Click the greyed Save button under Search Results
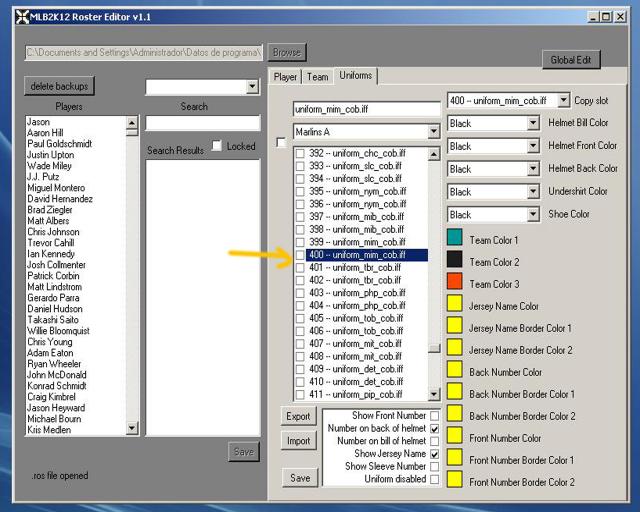 pos(244,452)
